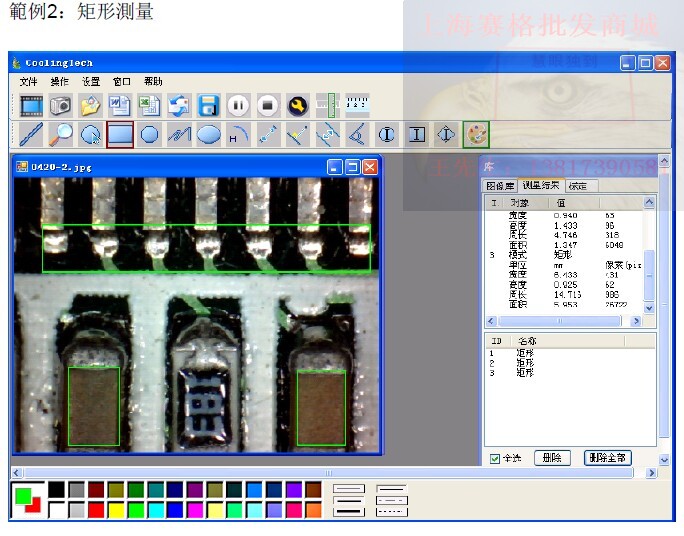Select the diamond text annotation tool

(x=446, y=134)
